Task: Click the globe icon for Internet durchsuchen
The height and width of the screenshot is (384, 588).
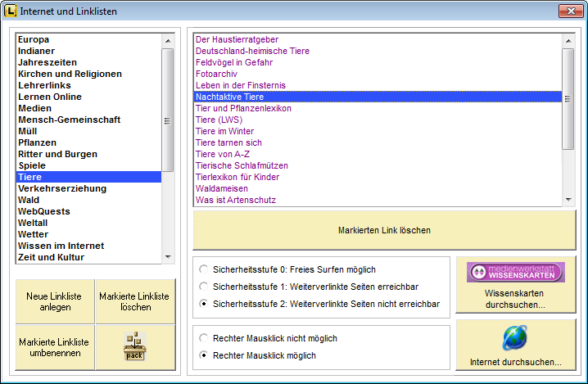Action: (x=515, y=337)
